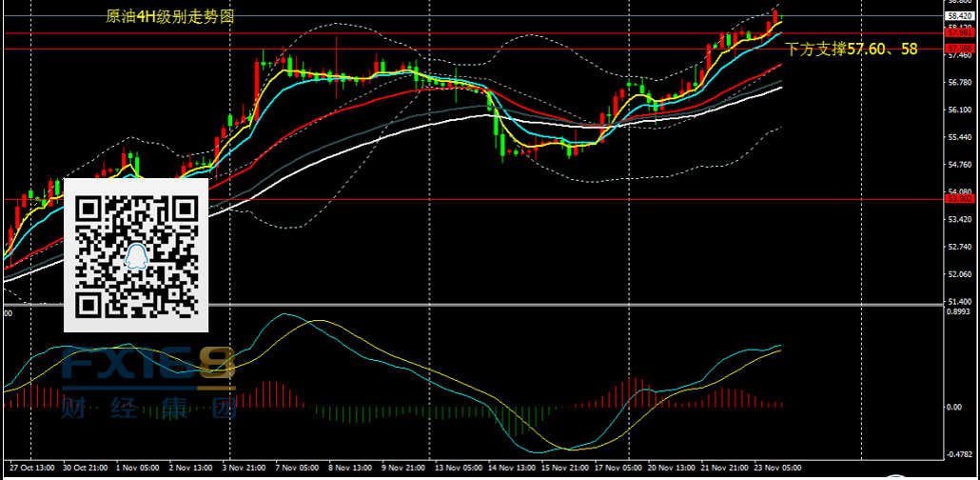
Task: Select the red 53.902 price level label
Action: point(958,199)
